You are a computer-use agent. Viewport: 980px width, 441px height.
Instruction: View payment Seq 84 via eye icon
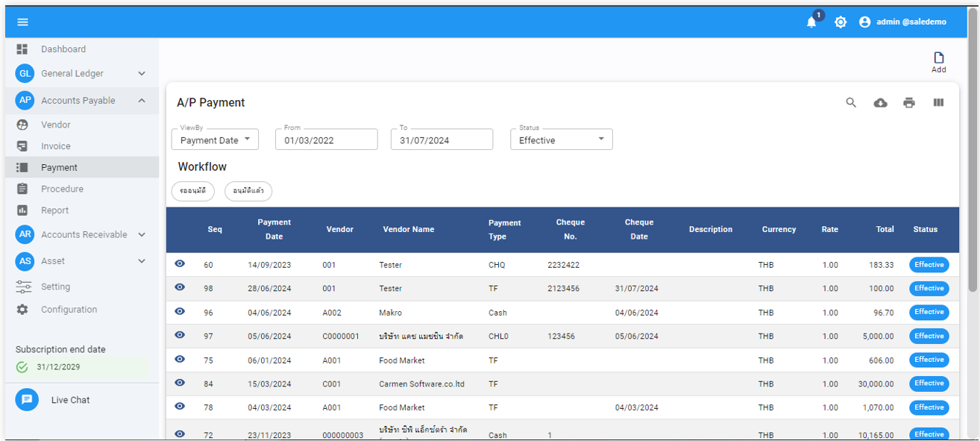coord(180,383)
